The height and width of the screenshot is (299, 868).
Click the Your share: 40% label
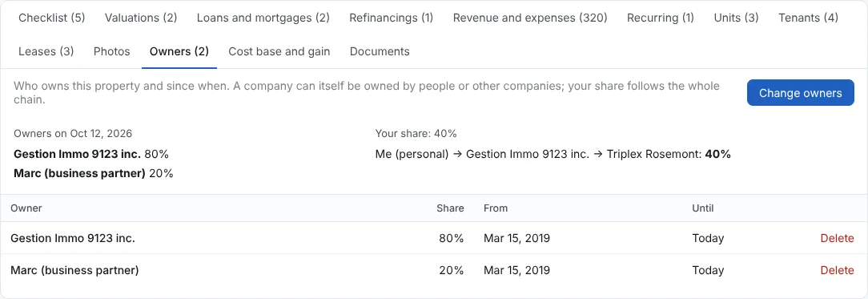coord(416,133)
